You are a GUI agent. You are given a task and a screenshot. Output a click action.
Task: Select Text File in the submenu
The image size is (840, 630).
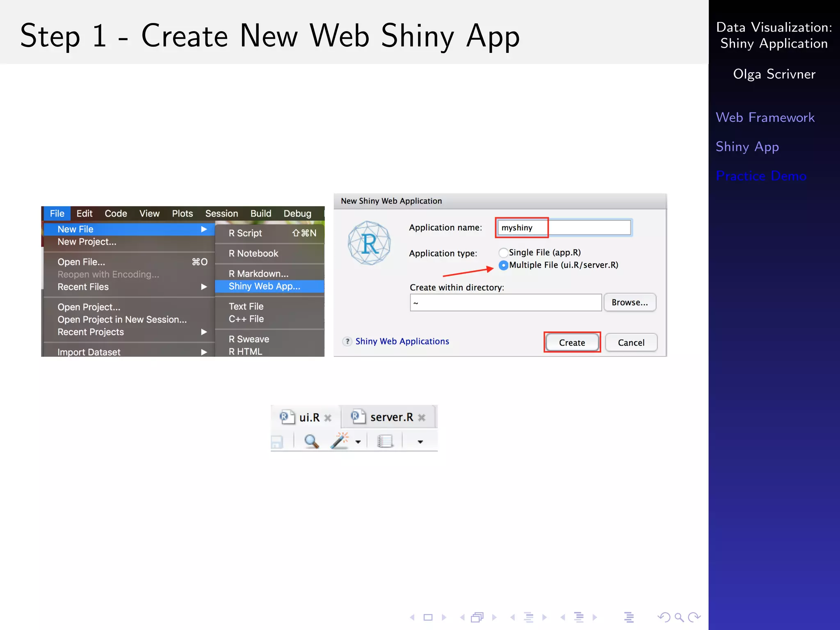[x=270, y=306]
